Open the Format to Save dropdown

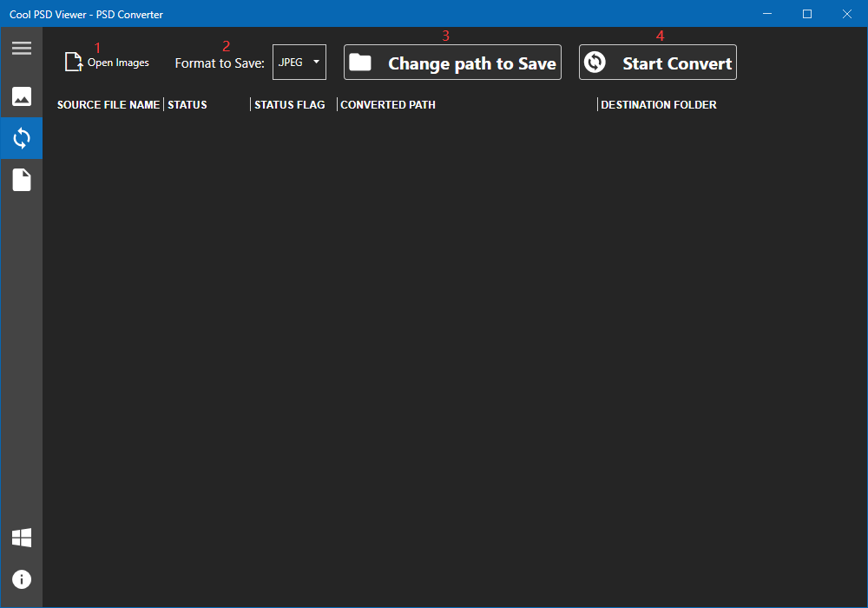299,62
